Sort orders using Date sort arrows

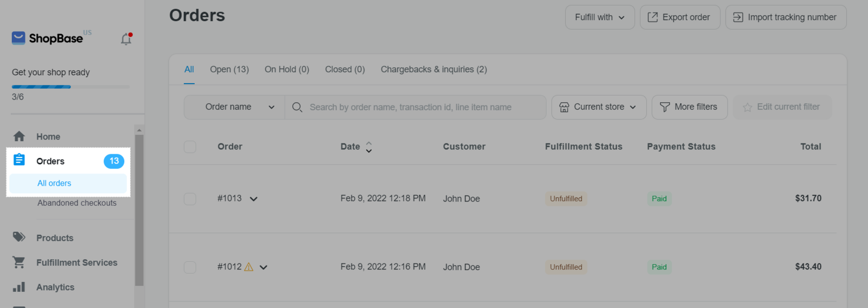(369, 147)
